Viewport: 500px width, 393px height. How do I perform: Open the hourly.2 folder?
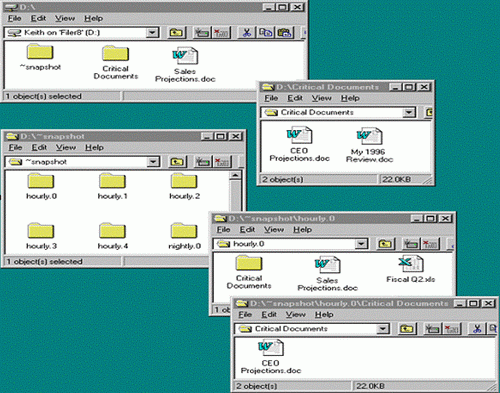click(184, 186)
